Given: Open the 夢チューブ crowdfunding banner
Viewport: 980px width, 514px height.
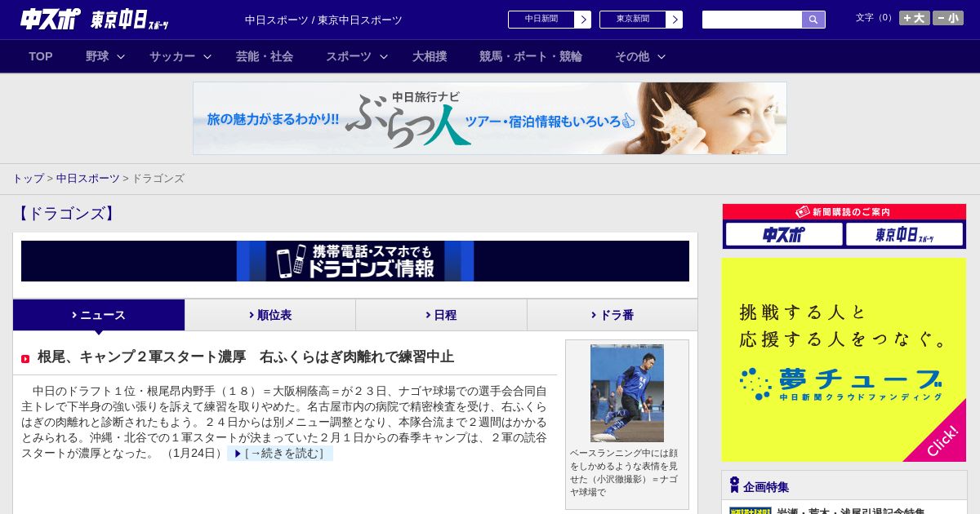Looking at the screenshot, I should pos(844,360).
